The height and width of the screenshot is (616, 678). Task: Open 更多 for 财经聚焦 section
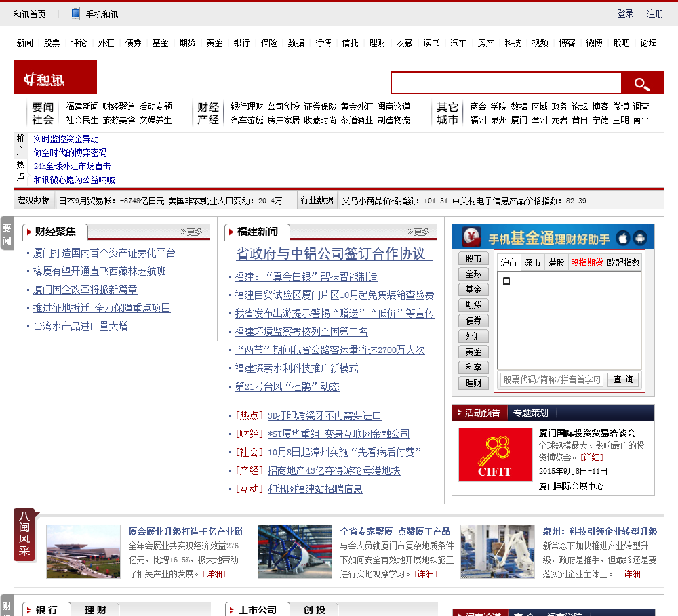click(x=192, y=232)
